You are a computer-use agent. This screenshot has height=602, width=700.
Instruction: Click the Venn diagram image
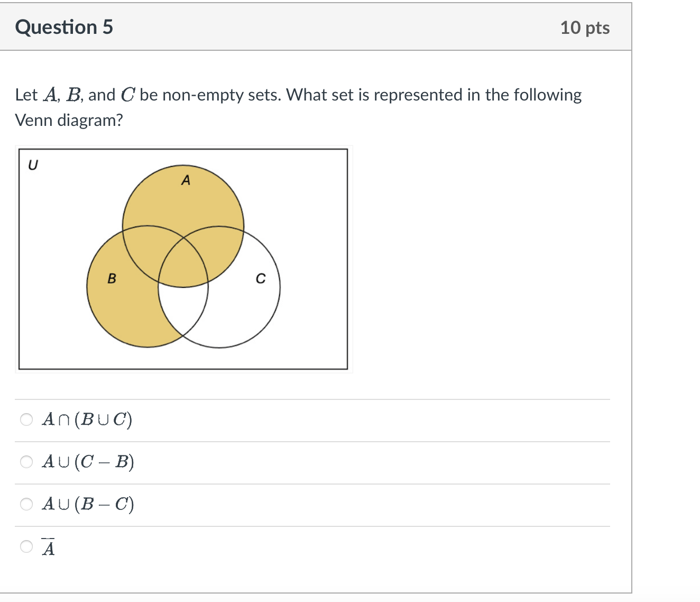click(183, 259)
